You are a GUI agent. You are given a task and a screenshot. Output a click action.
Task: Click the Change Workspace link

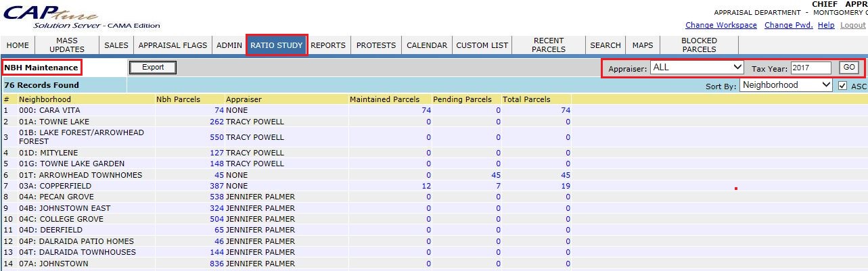point(721,25)
